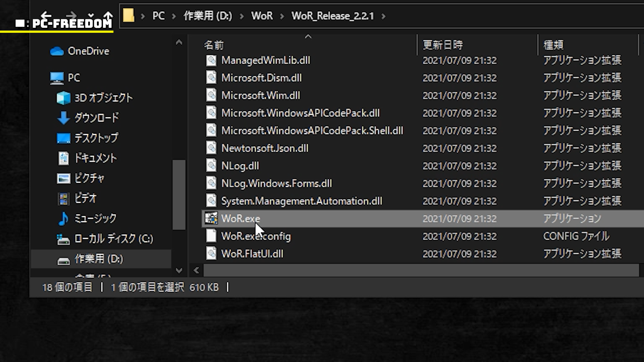This screenshot has width=644, height=362.
Task: Click the WoR.exe application icon
Action: click(211, 218)
